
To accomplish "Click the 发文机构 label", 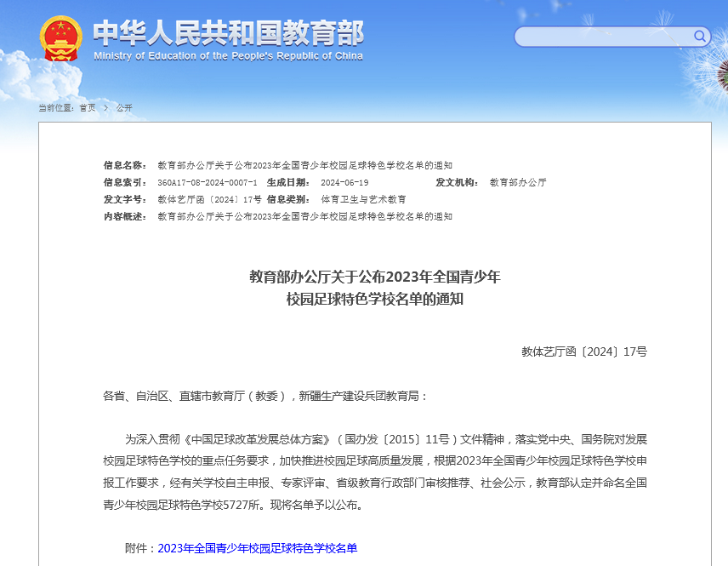I will [457, 183].
